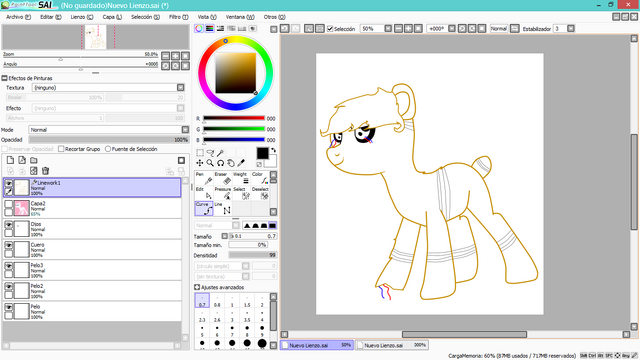
Task: Clear the layer with the clear icon
Action: (34, 171)
